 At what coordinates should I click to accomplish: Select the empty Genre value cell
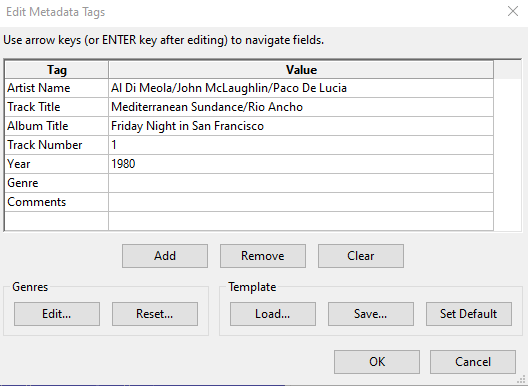click(x=301, y=183)
